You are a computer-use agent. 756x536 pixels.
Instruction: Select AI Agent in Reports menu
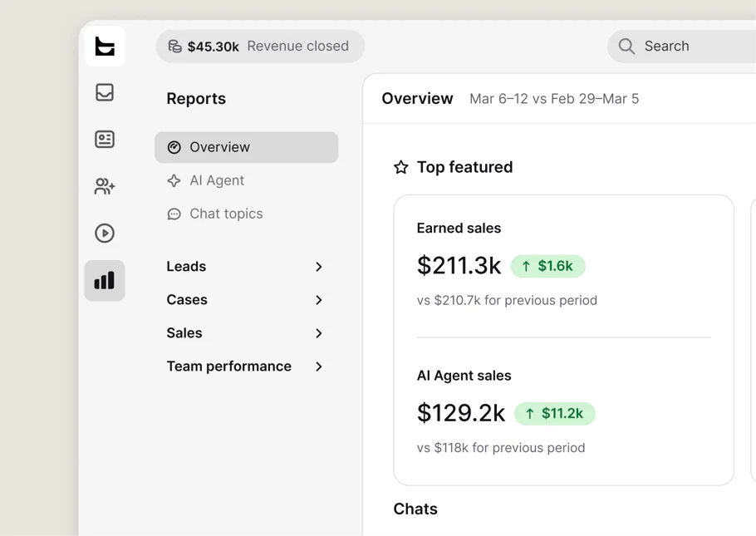tap(247, 180)
